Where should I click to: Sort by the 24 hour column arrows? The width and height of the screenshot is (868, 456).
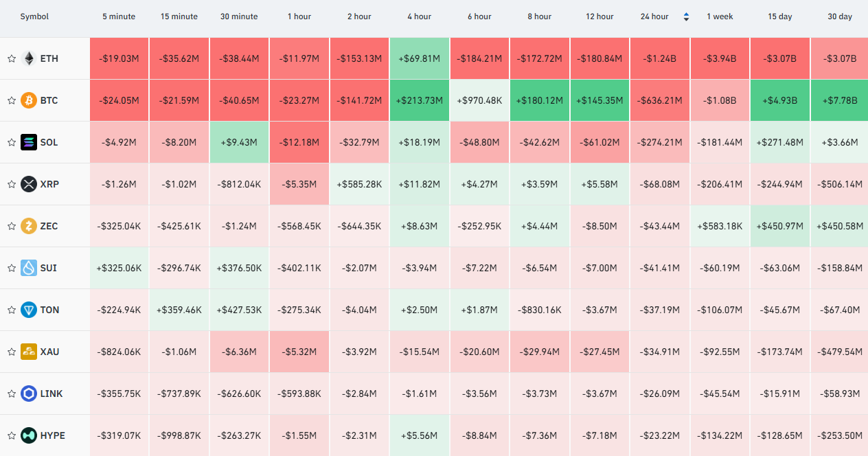click(x=686, y=16)
